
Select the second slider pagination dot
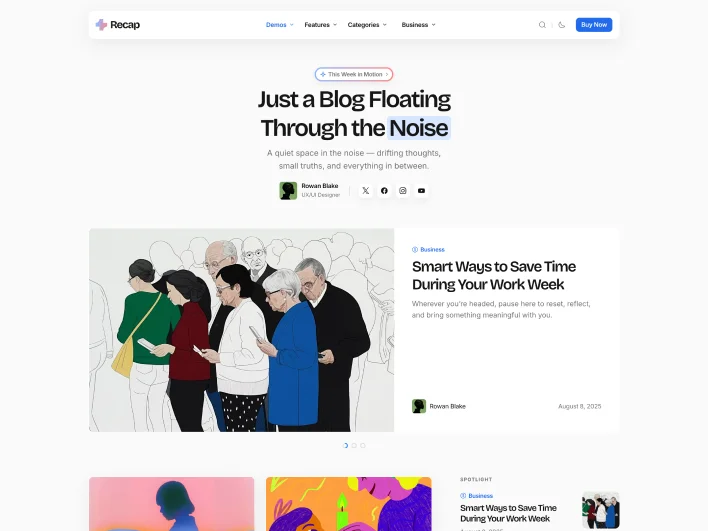point(354,446)
